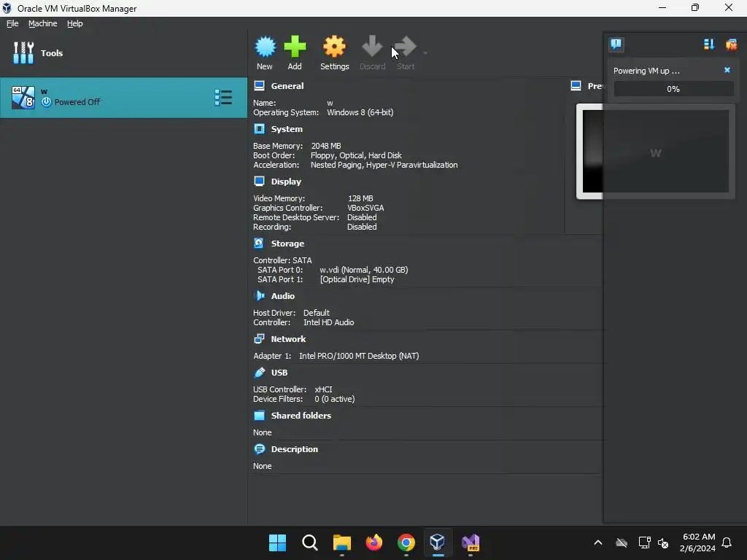Expand the hidden system tray icons chevron
Image resolution: width=747 pixels, height=560 pixels.
tap(598, 542)
